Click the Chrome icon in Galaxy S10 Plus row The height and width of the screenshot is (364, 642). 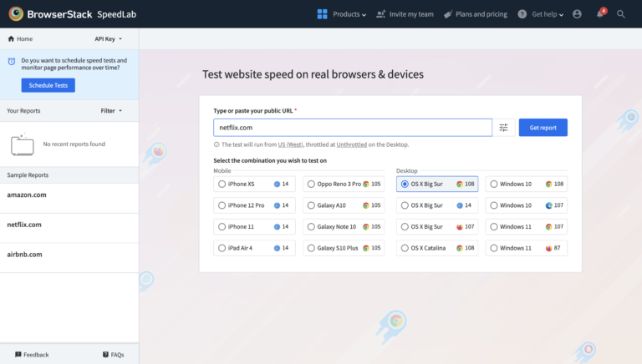366,248
